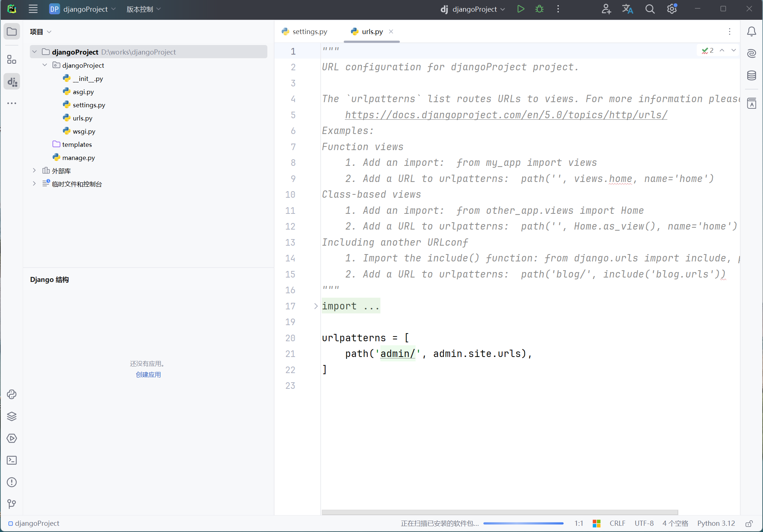Screen dimensions: 763x532
Task: Switch to the settings.py tab
Action: pos(305,31)
